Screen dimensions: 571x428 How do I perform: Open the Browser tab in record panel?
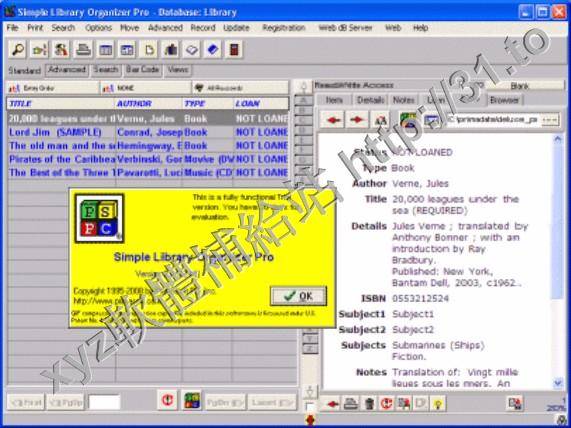(504, 100)
